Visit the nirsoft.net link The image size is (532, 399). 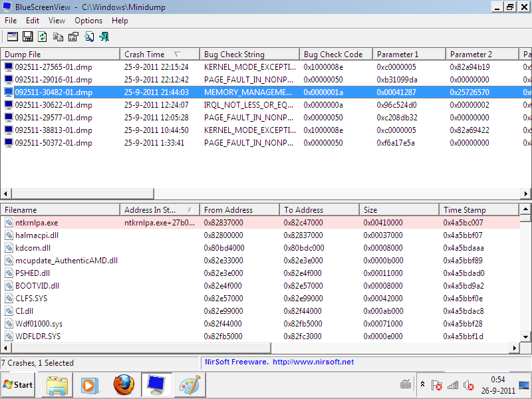313,362
